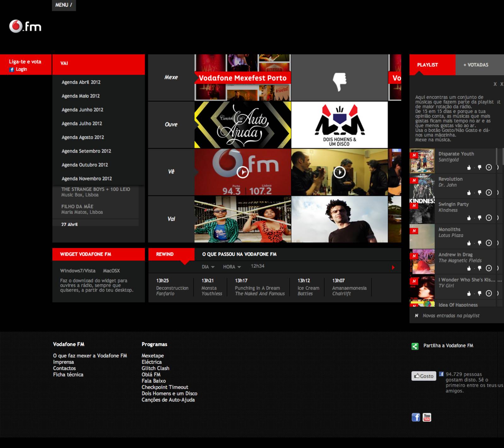Open Canções de Auto Ajuda tile
Viewport: 504px width, 448px height.
243,125
